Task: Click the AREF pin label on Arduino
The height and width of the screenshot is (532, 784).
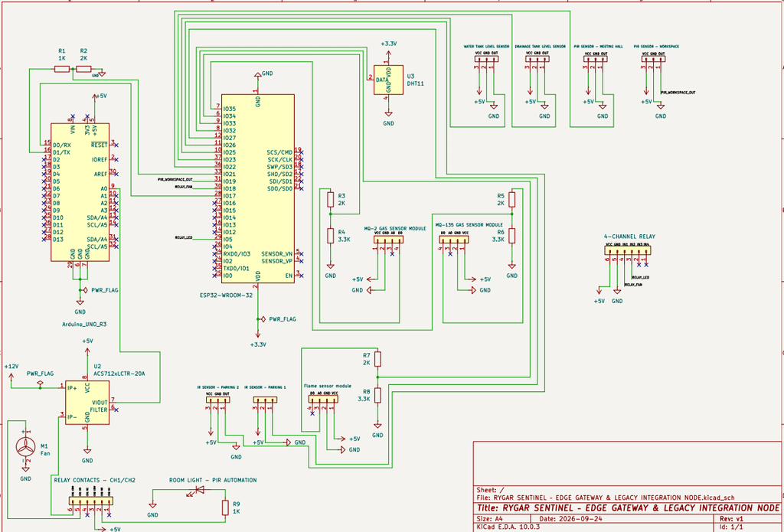Action: pyautogui.click(x=100, y=174)
